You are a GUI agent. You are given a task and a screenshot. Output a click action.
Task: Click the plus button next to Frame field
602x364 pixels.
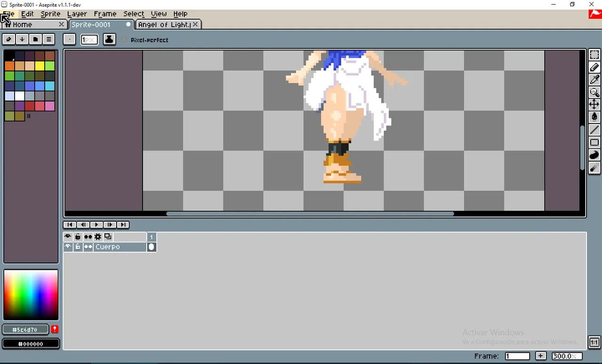541,356
